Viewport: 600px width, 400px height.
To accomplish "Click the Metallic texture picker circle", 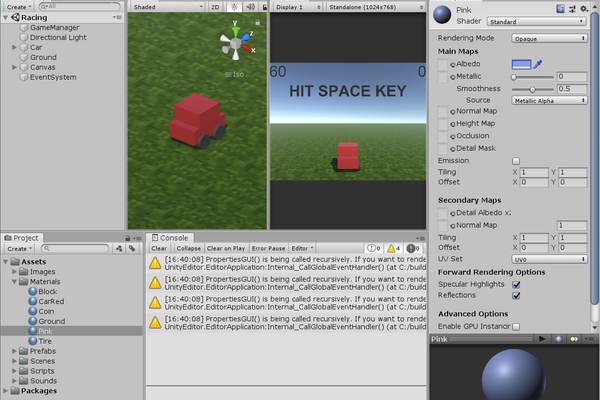I will pyautogui.click(x=453, y=77).
